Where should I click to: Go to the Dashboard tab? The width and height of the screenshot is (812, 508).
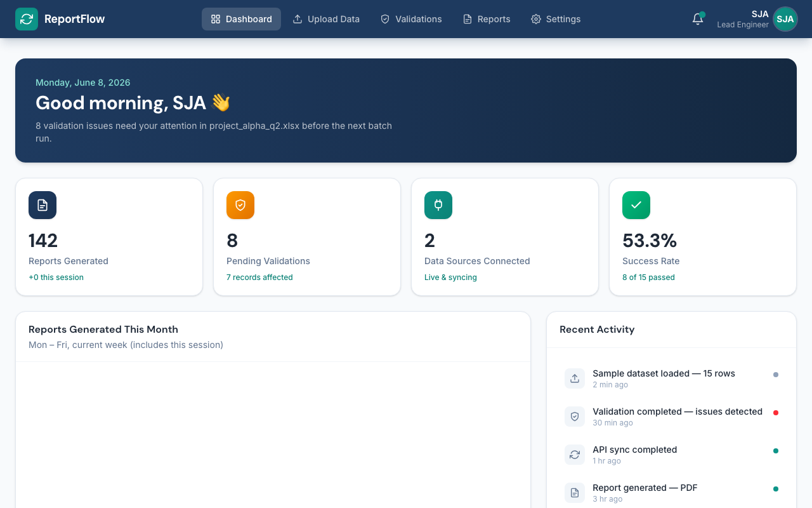241,19
